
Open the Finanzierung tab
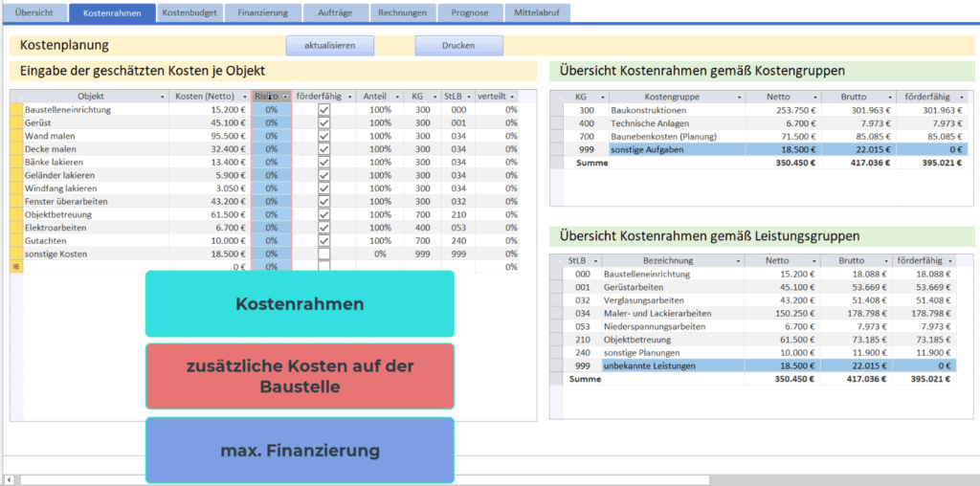(264, 13)
